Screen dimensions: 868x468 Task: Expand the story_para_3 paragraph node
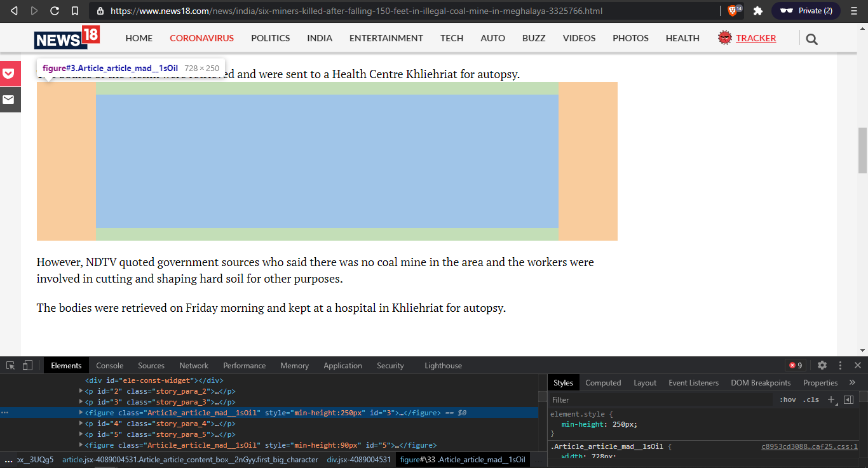click(81, 402)
